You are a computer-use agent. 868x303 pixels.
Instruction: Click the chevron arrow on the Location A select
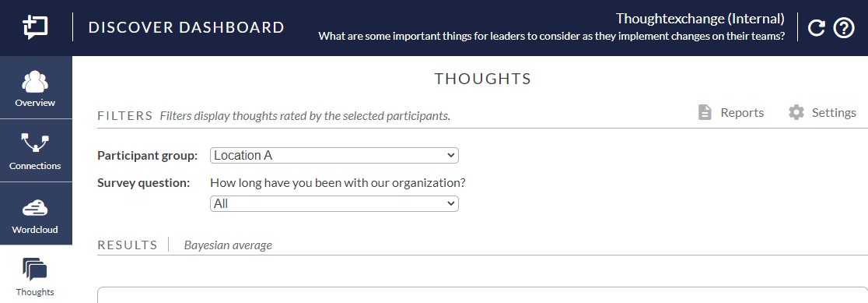coord(450,156)
